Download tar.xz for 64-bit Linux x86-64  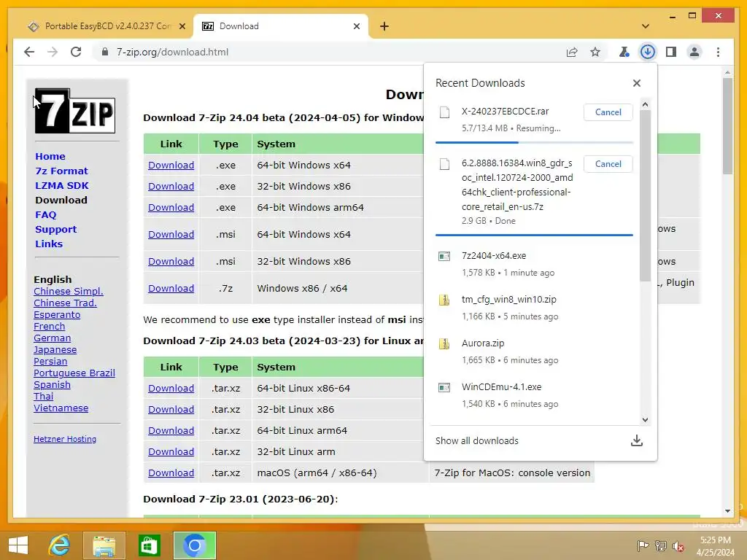171,388
